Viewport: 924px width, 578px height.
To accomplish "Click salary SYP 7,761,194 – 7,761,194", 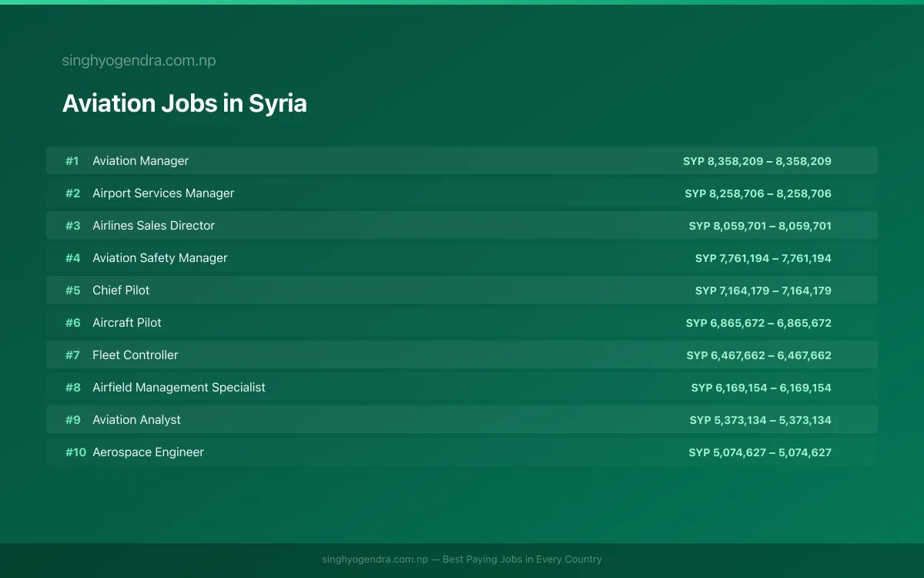I will [x=763, y=258].
